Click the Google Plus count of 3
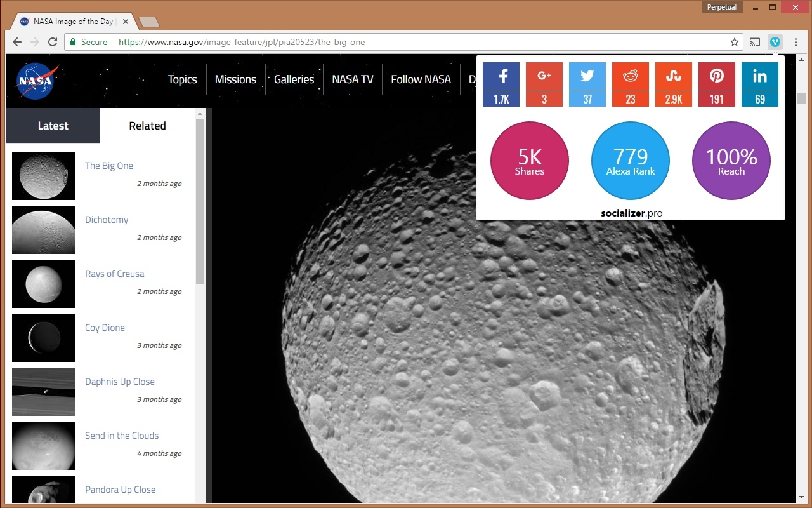The width and height of the screenshot is (812, 508). tap(544, 99)
